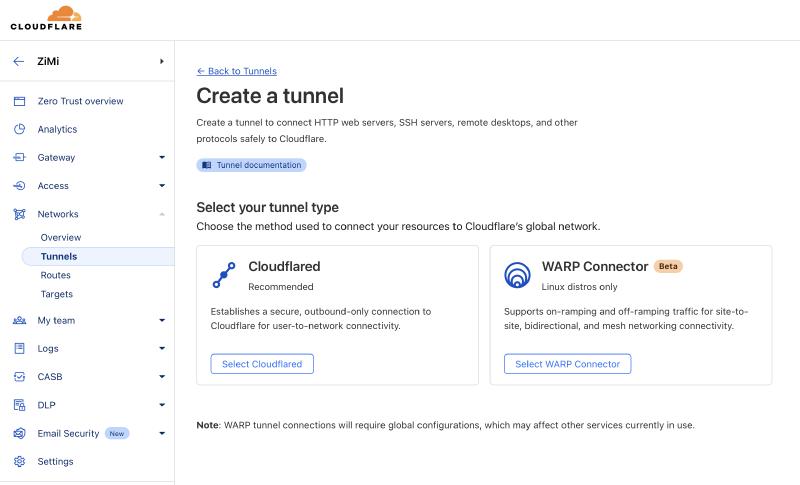This screenshot has height=485, width=800.
Task: Click the Cloudflared connector icon
Action: (x=224, y=275)
